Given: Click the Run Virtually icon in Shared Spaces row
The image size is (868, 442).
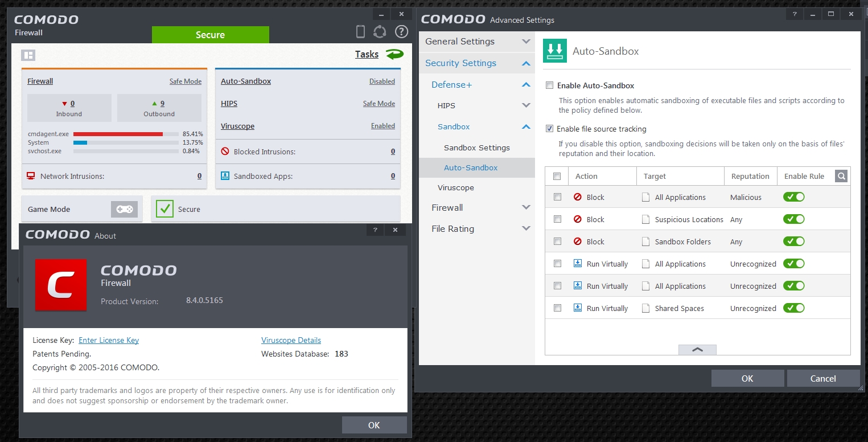Looking at the screenshot, I should pyautogui.click(x=578, y=308).
